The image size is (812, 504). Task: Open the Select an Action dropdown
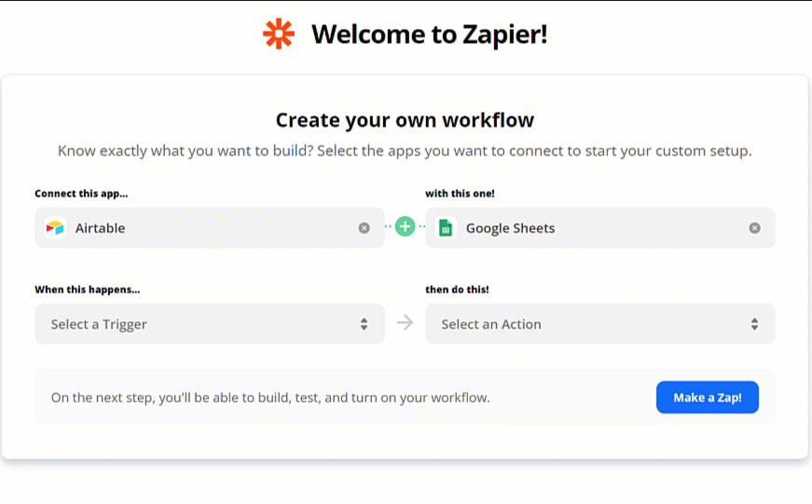click(x=600, y=324)
